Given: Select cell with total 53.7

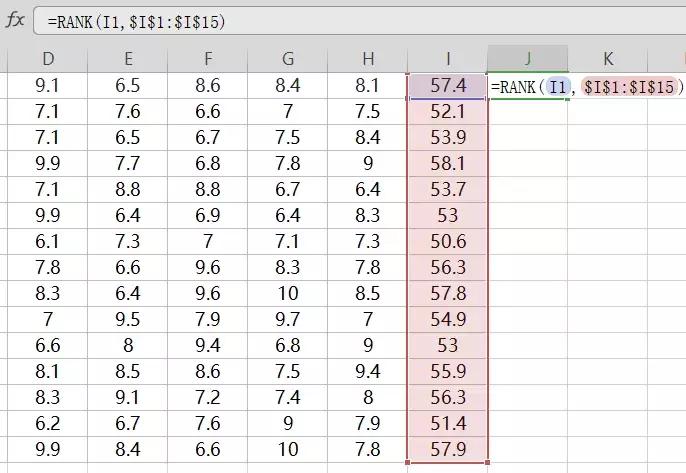Looking at the screenshot, I should tap(448, 189).
